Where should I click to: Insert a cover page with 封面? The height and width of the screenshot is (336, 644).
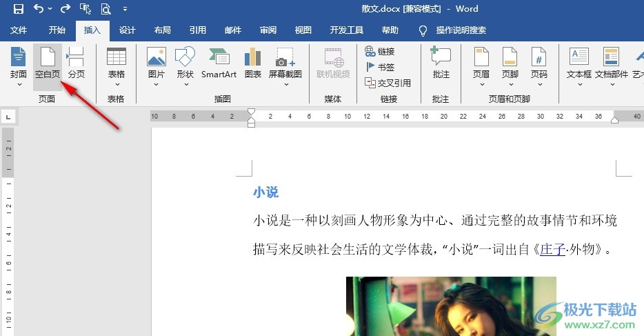[x=19, y=66]
